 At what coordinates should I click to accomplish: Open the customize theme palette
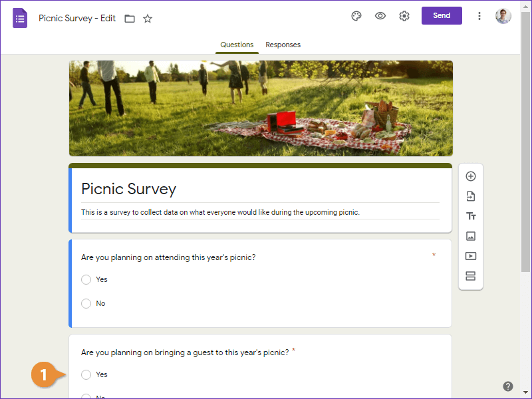[356, 16]
